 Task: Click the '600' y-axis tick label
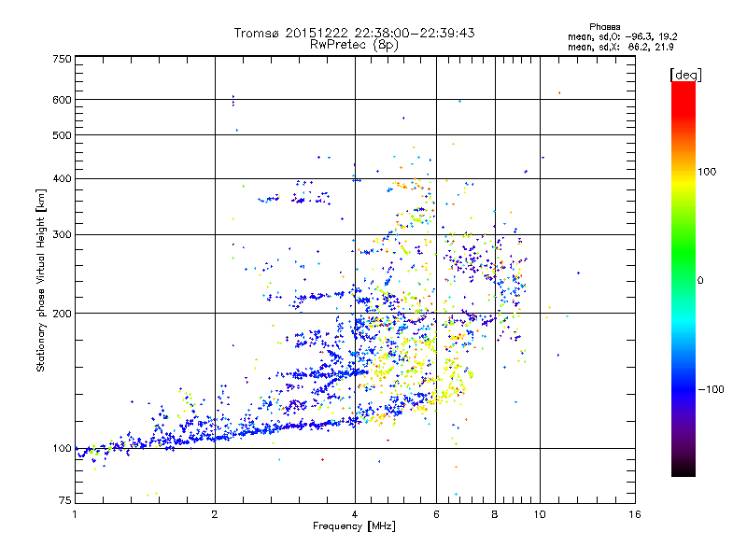(62, 100)
